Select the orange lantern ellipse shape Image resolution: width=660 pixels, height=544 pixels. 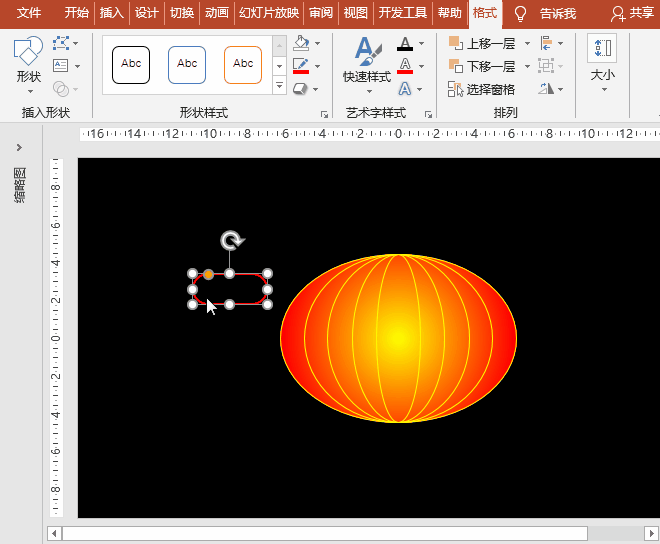398,338
